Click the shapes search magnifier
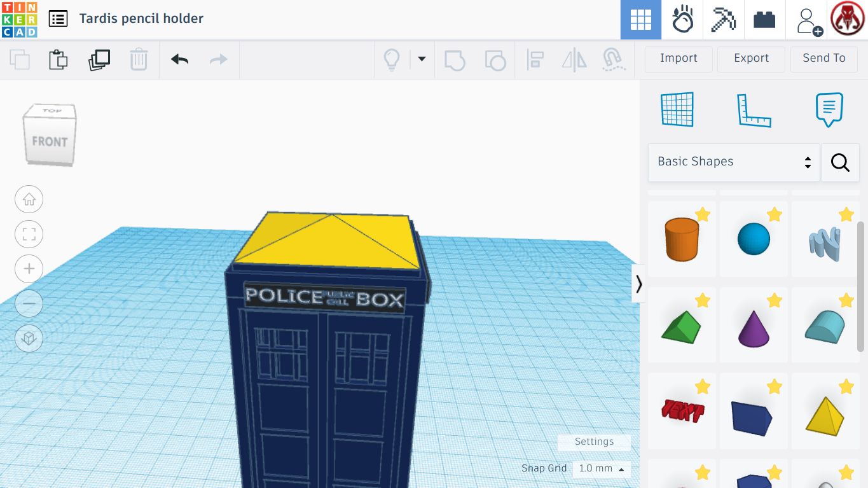Screen dimensions: 868x488 tap(840, 162)
